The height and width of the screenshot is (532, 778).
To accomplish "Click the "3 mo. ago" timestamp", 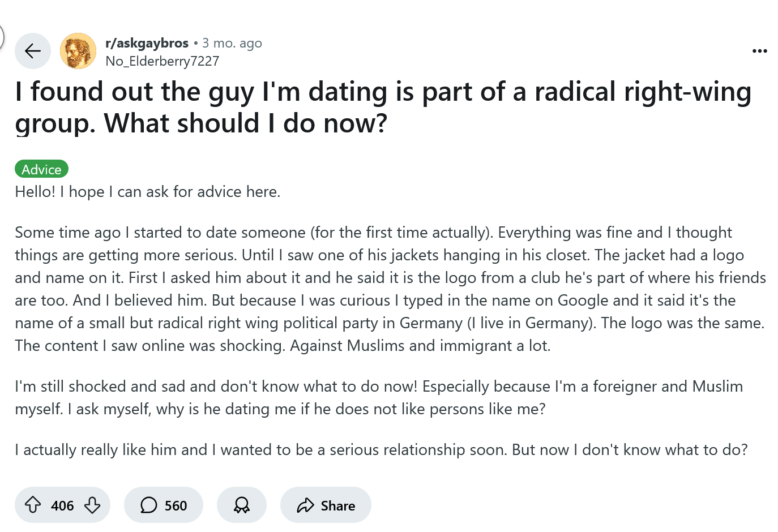I will [232, 43].
